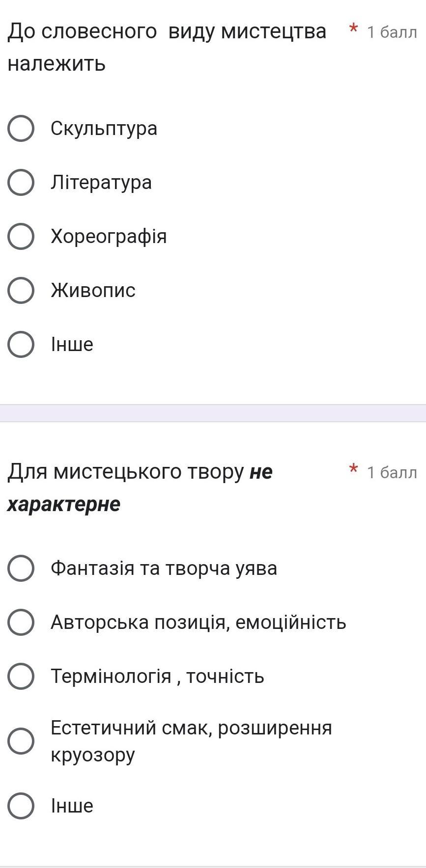Viewport: 426px width, 868px height.
Task: Click the question title Для мистецького твору не характерне
Action: pyautogui.click(x=140, y=472)
